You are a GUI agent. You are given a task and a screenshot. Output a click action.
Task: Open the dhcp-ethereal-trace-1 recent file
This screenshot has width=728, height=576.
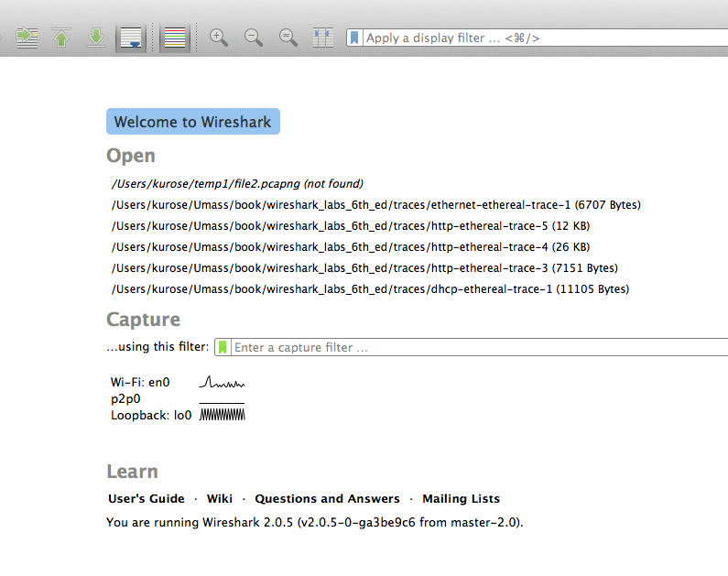(370, 289)
